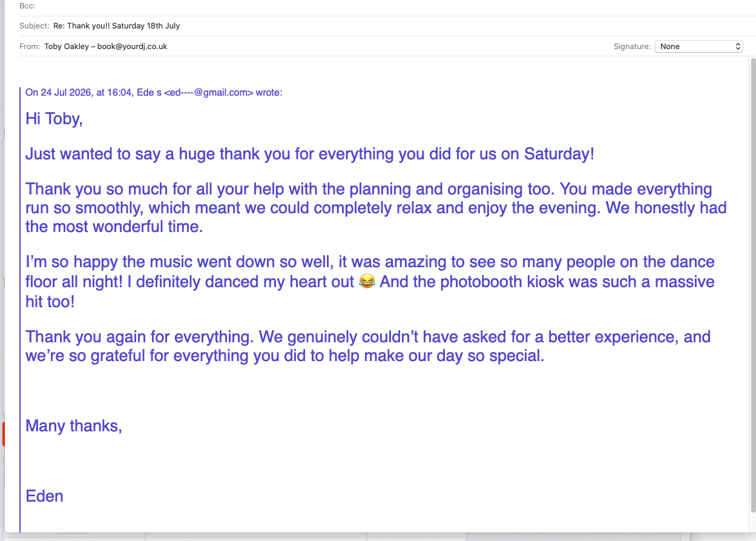Open the Signature dropdown set to None
The image size is (756, 541).
click(698, 46)
